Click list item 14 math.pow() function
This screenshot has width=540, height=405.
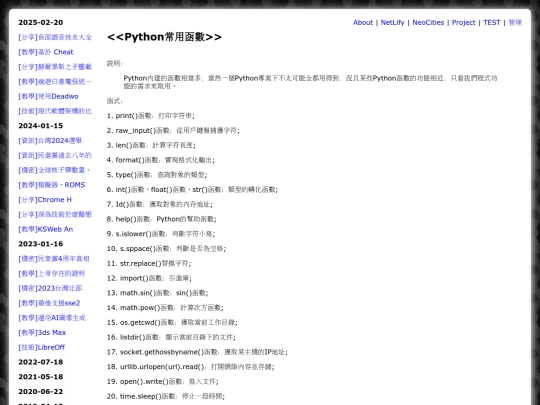pyautogui.click(x=165, y=308)
